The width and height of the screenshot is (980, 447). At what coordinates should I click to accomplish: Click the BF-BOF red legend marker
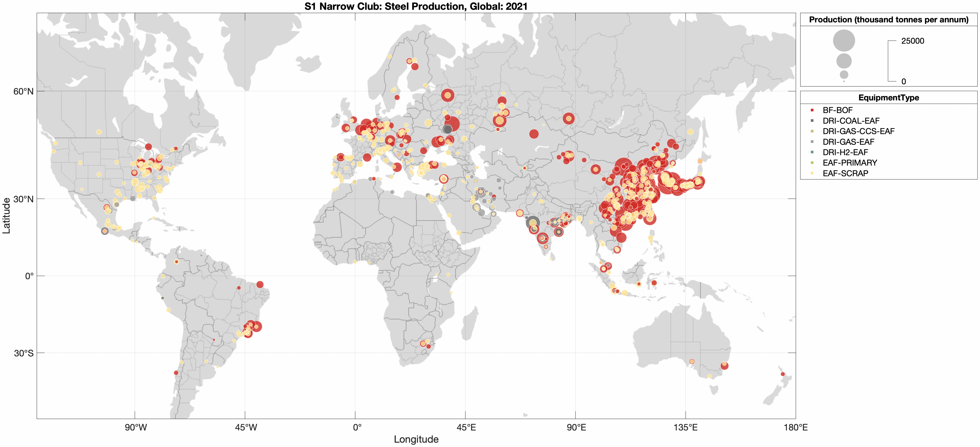coord(812,110)
